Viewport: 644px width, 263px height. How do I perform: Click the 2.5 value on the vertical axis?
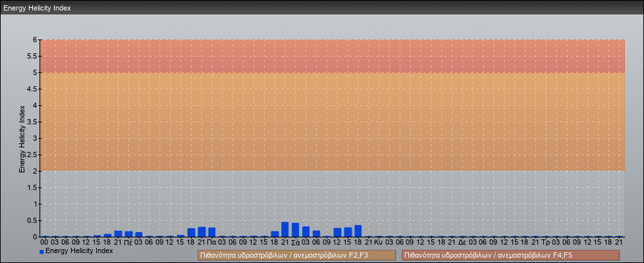[x=32, y=155]
